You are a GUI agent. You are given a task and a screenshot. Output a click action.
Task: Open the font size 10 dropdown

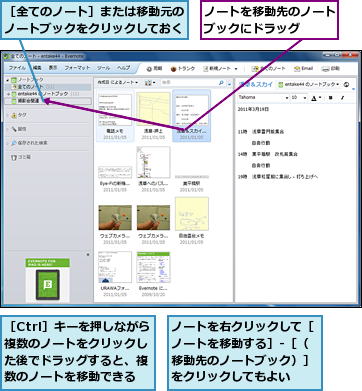point(299,98)
